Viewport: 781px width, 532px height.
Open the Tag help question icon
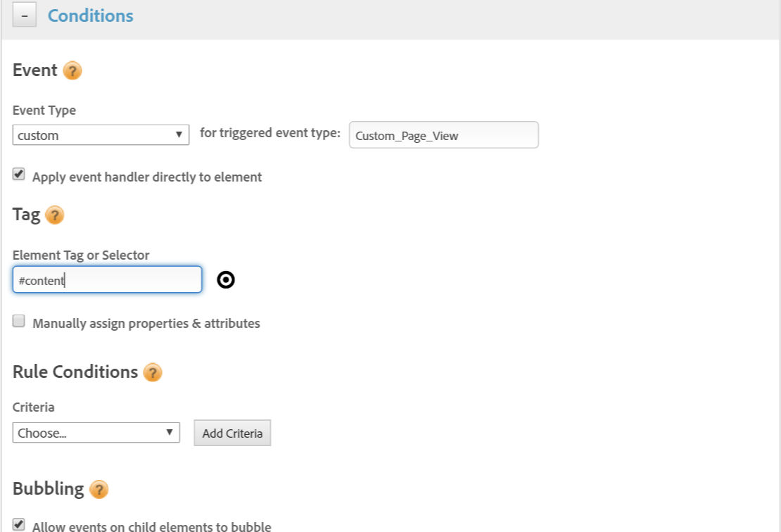click(x=54, y=215)
